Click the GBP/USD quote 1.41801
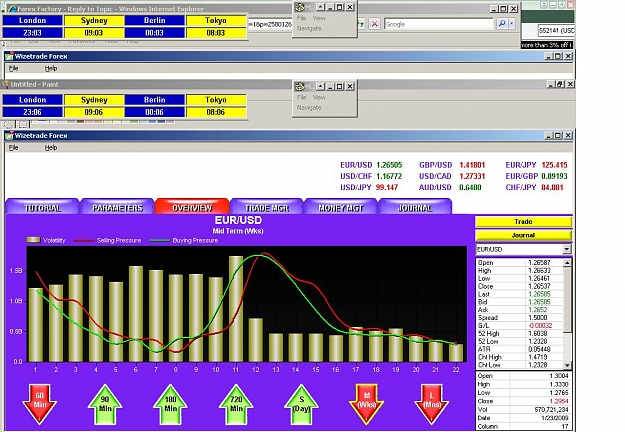This screenshot has height=432, width=625. tap(472, 165)
